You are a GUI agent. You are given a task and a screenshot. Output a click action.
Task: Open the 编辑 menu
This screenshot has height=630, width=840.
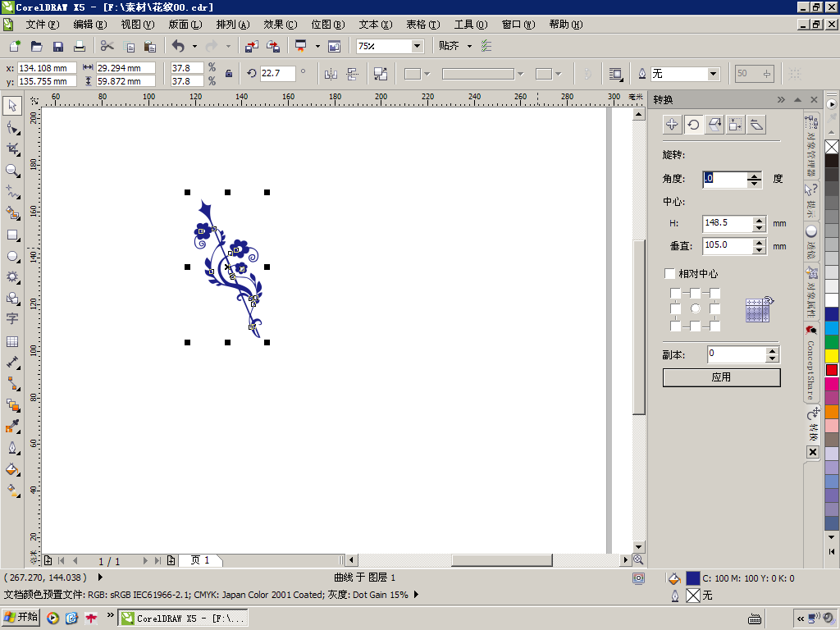(90, 25)
